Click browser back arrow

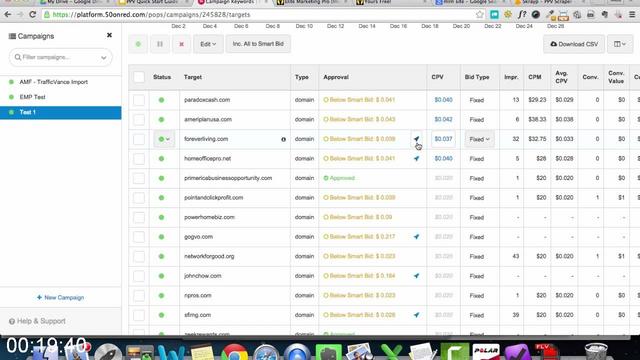8,15
